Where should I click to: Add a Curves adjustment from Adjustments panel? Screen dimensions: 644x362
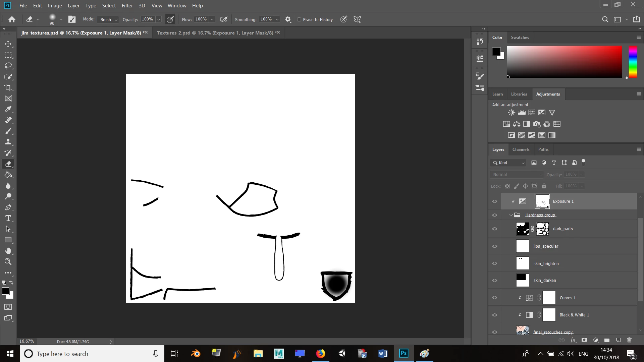pyautogui.click(x=532, y=113)
